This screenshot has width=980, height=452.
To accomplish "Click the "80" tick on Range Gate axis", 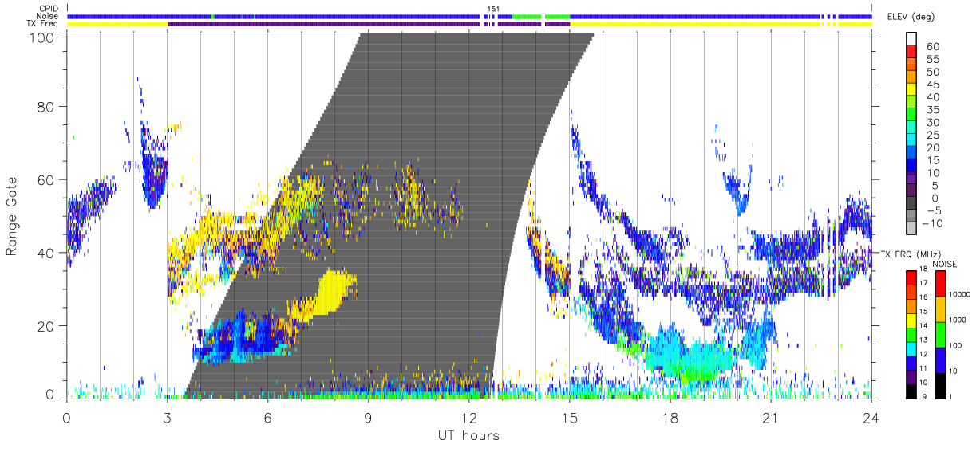I will pyautogui.click(x=46, y=107).
